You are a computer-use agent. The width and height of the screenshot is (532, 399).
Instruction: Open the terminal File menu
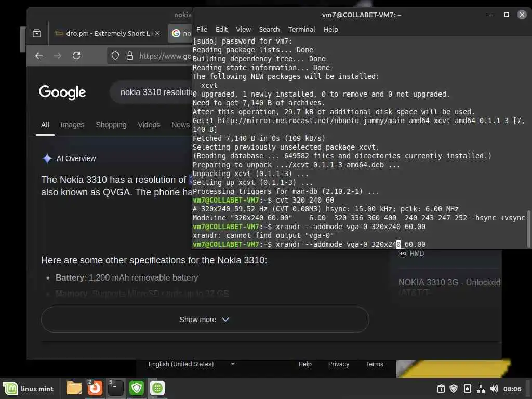(x=202, y=30)
